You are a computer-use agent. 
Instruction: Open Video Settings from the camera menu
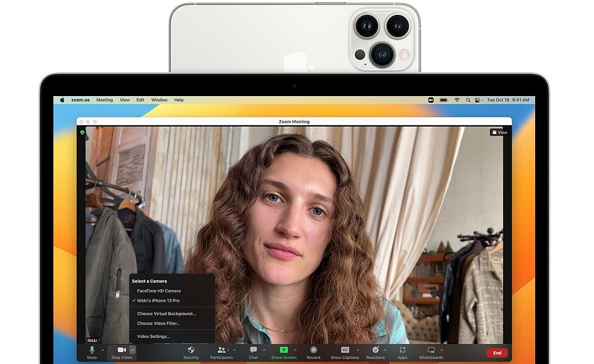[153, 336]
